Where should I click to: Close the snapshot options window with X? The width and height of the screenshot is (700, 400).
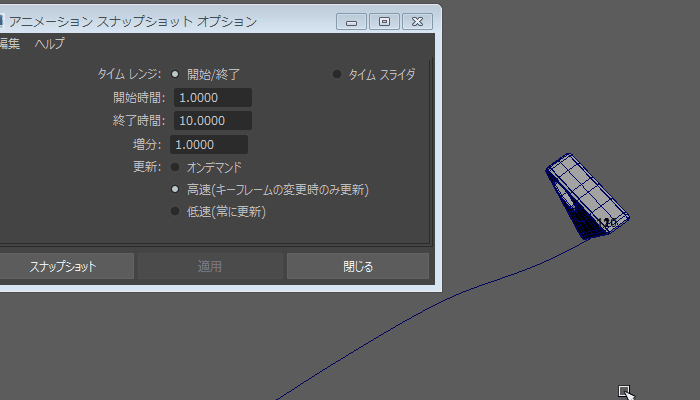point(417,21)
